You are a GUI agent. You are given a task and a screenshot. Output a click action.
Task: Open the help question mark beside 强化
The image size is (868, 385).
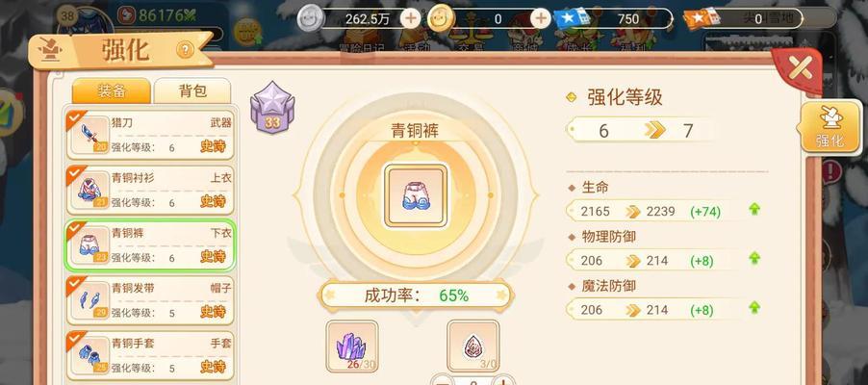point(185,50)
